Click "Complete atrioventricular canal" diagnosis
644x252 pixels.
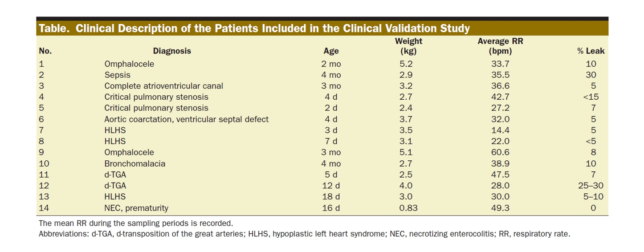point(163,86)
